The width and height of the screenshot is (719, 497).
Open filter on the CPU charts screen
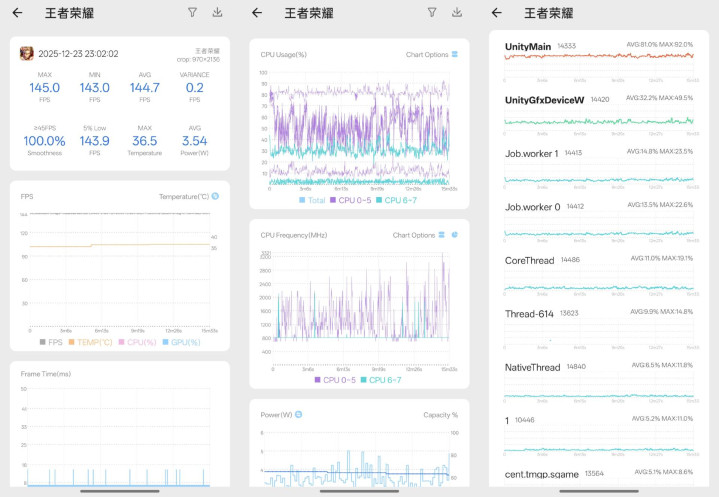pyautogui.click(x=432, y=13)
